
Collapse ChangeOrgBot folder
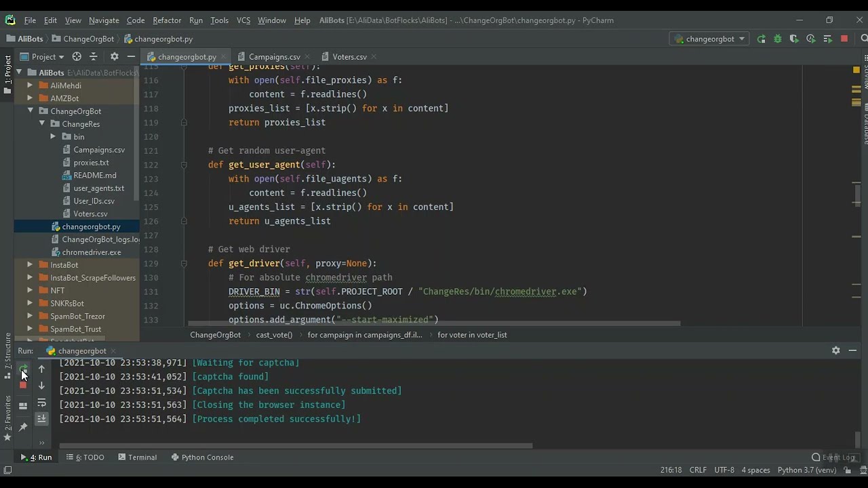coord(30,111)
